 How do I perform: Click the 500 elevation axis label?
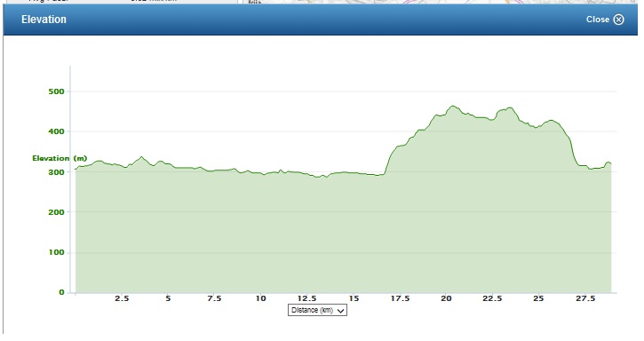57,91
